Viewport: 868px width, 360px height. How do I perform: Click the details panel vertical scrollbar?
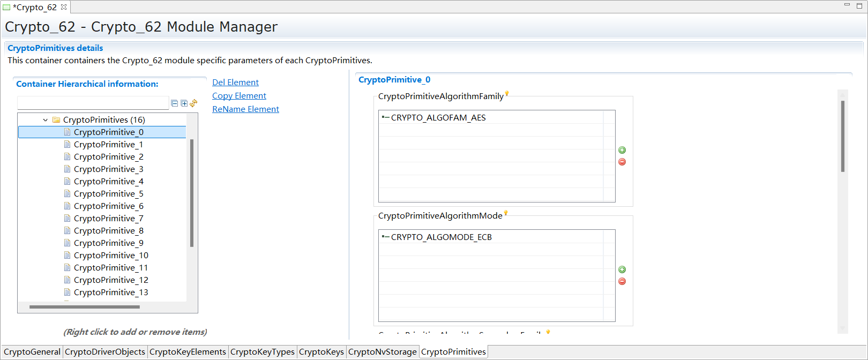click(x=842, y=137)
